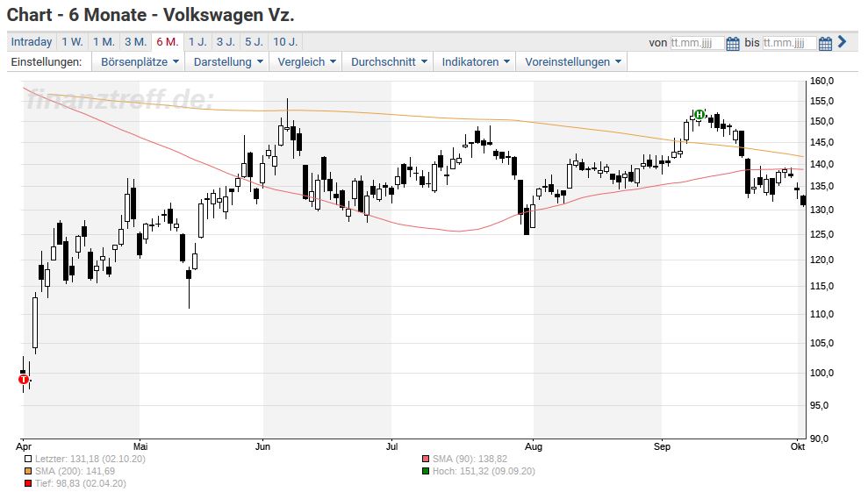This screenshot has width=868, height=492.
Task: Switch to 3 J. timeframe tab
Action: [226, 42]
